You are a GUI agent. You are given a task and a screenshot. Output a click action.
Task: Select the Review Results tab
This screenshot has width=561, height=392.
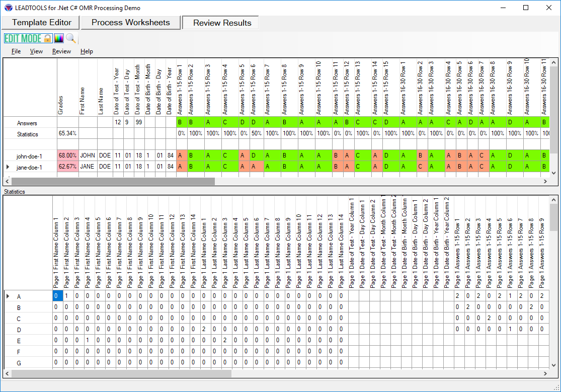point(221,23)
